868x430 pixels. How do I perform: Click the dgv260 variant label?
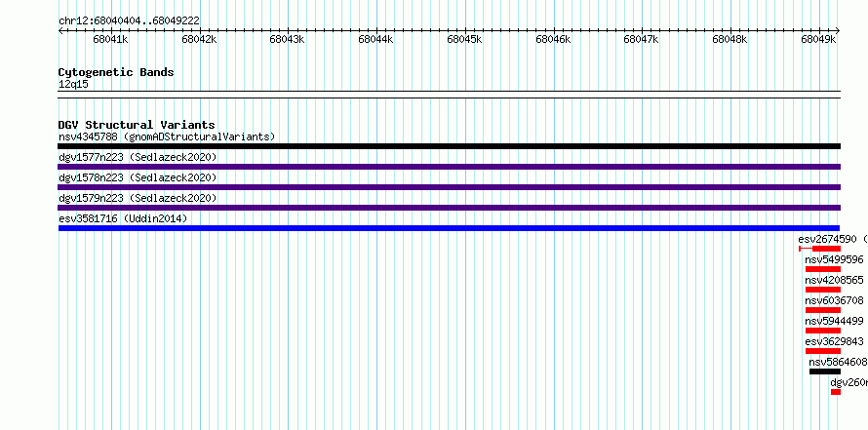(x=848, y=382)
